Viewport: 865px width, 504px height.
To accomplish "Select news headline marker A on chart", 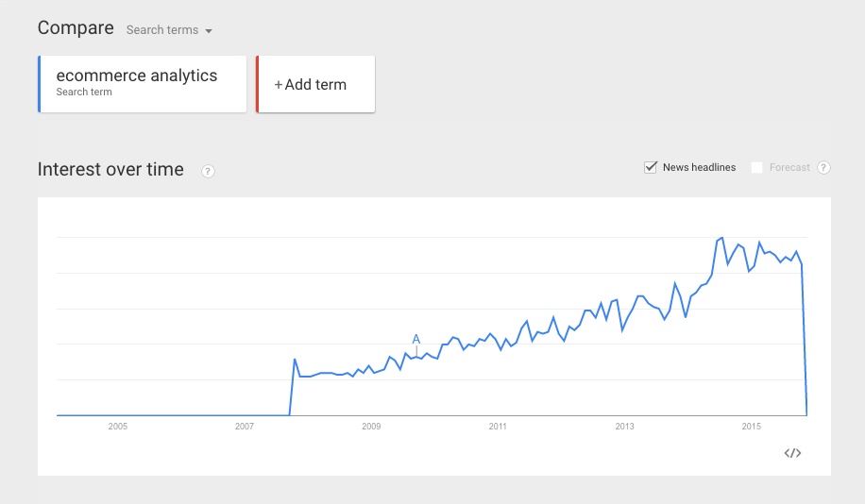I will pos(416,340).
